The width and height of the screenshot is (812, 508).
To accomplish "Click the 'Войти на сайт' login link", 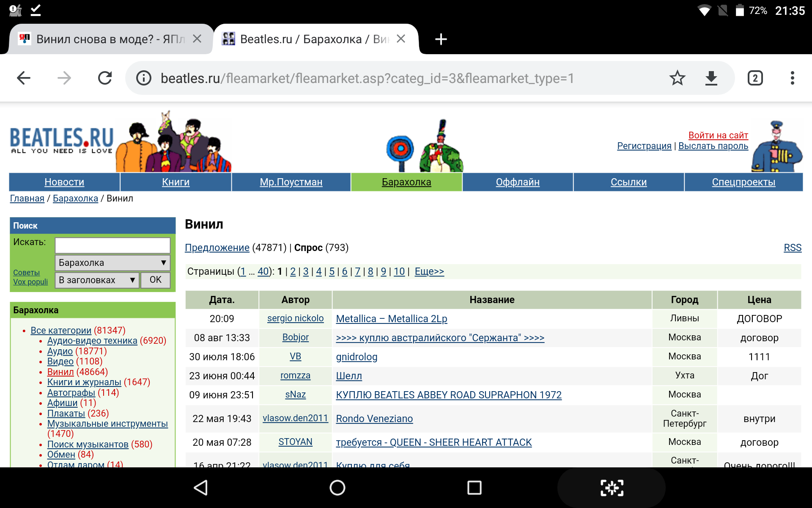I will tap(718, 135).
